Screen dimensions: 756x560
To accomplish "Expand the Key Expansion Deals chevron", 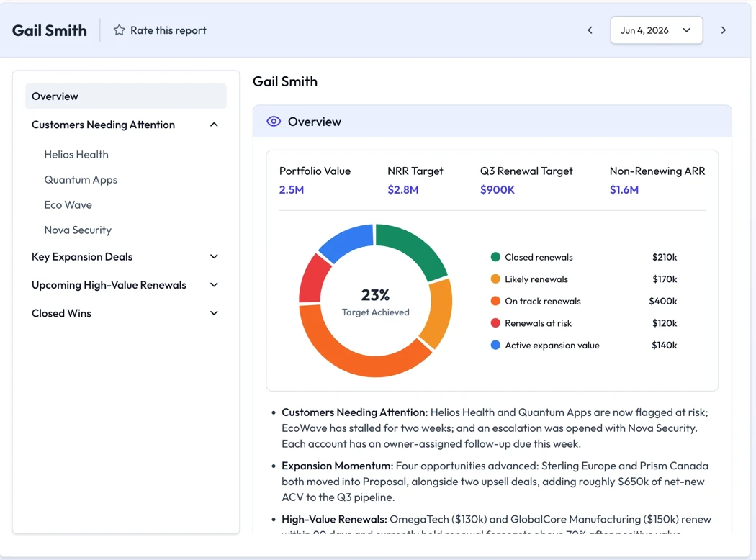I will click(x=214, y=257).
